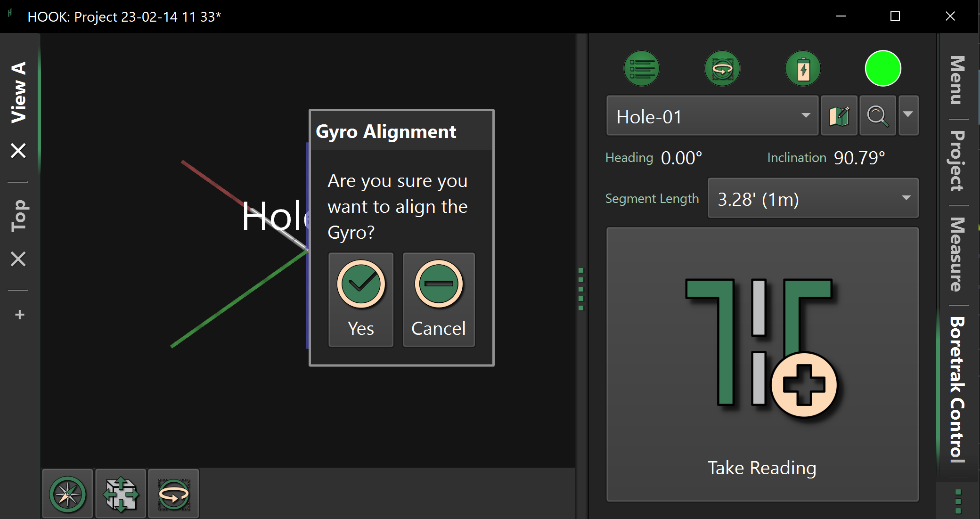Add a new view with plus button
This screenshot has height=519, width=980.
pos(19,315)
